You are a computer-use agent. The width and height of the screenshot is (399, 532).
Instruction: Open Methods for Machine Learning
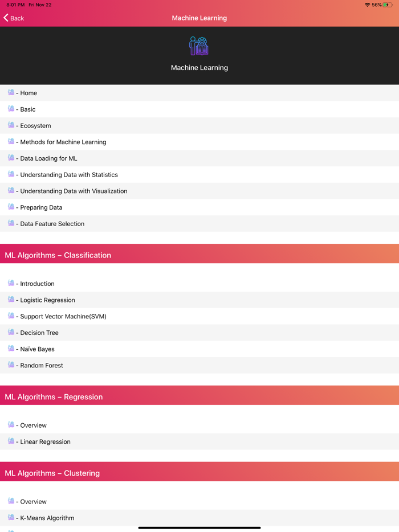point(199,142)
